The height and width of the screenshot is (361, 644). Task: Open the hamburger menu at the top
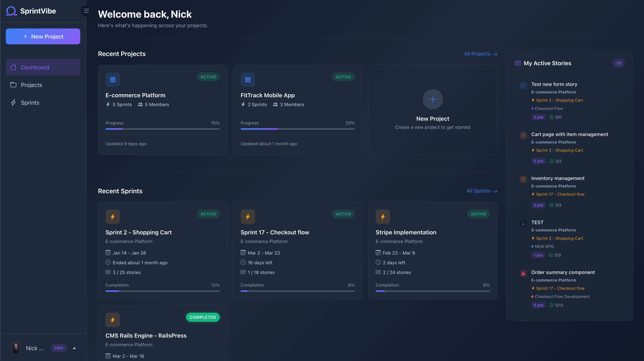86,11
